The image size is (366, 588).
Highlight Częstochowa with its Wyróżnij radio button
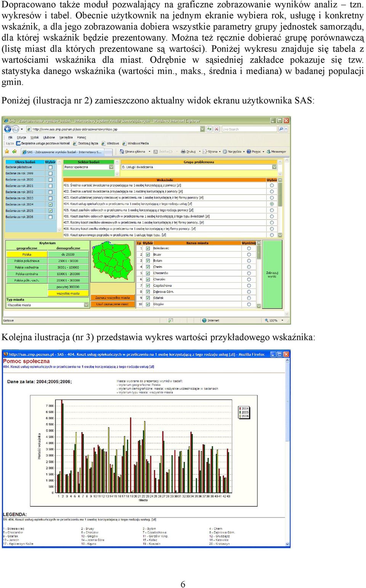(x=249, y=285)
